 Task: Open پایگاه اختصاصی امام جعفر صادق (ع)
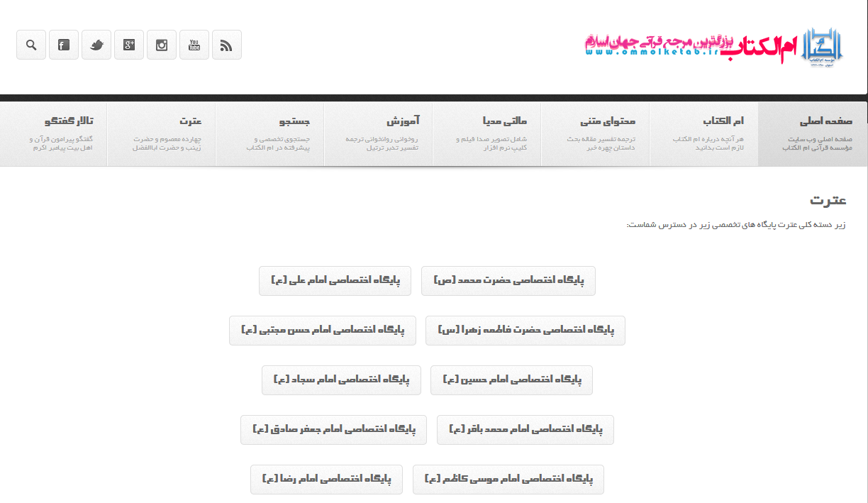click(334, 430)
